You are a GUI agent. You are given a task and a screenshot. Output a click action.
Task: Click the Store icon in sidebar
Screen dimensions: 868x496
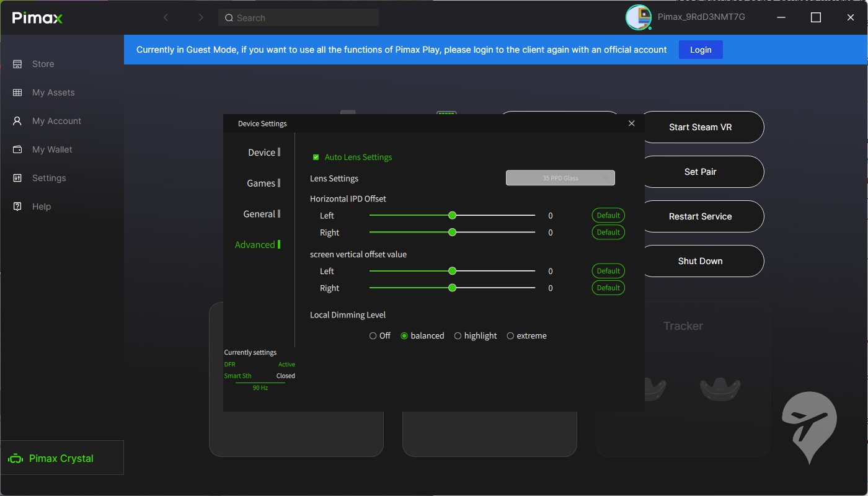pos(17,64)
